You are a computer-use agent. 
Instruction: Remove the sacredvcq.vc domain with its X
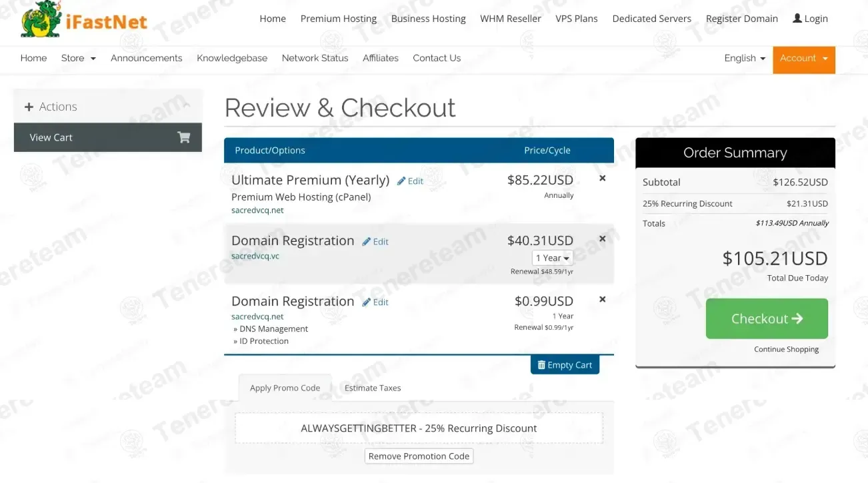[x=603, y=239]
